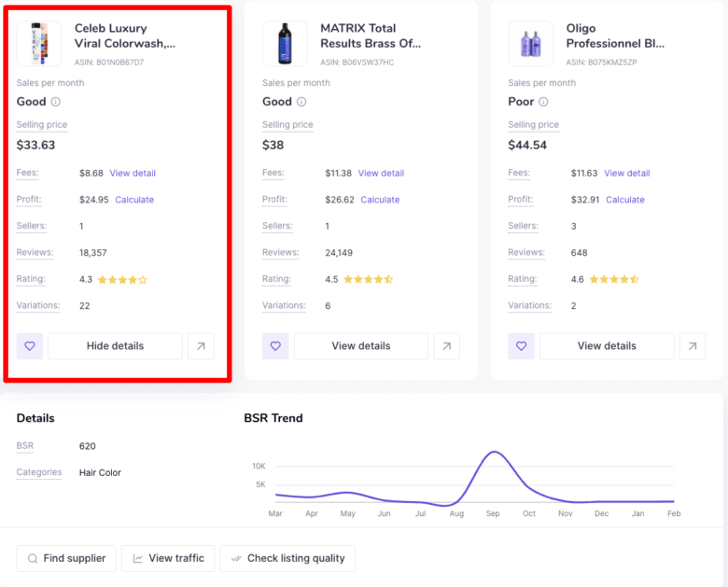This screenshot has height=587, width=728.
Task: Click Variations value 22
Action: pyautogui.click(x=85, y=306)
